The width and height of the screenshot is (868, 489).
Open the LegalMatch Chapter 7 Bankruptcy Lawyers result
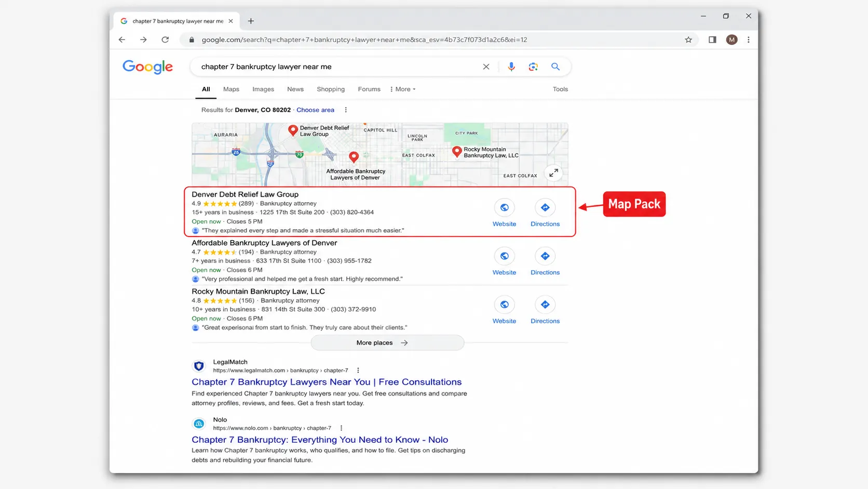327,382
